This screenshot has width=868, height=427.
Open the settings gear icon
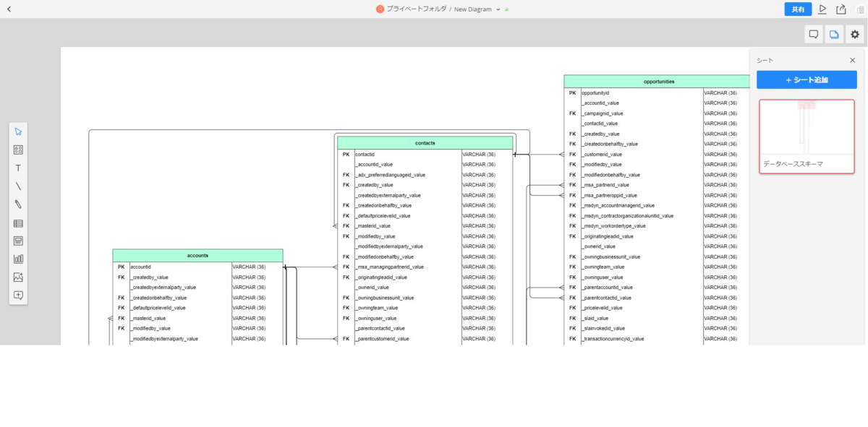(855, 34)
